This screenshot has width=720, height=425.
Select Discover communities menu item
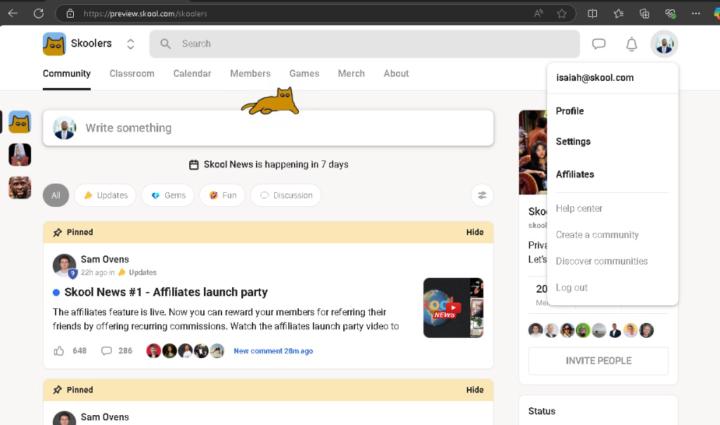click(x=602, y=261)
